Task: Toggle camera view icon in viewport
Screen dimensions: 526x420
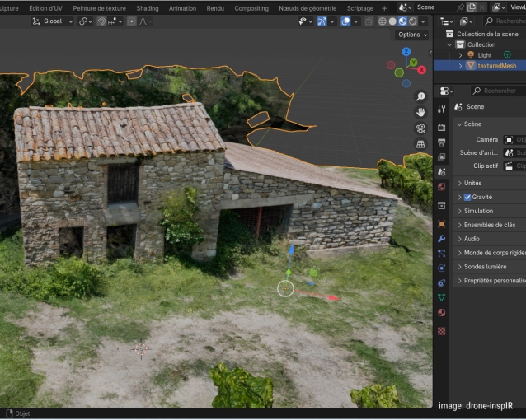Action: coord(420,128)
